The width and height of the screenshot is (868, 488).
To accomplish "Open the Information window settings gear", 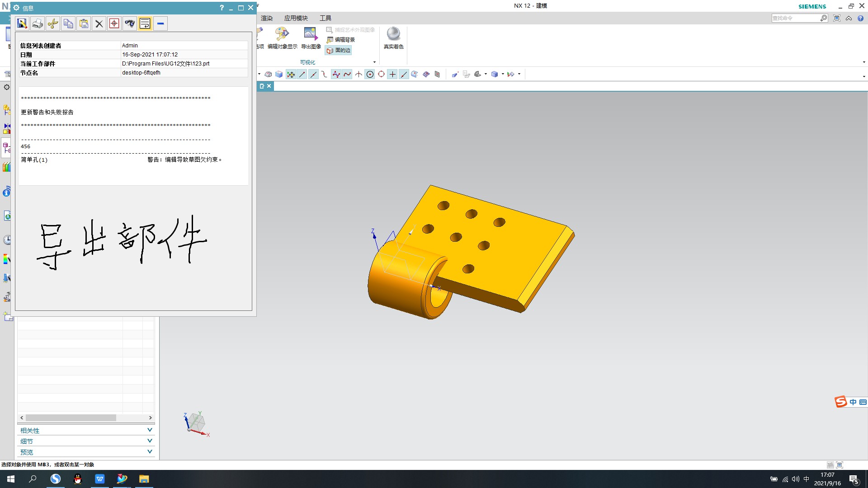I will [17, 8].
